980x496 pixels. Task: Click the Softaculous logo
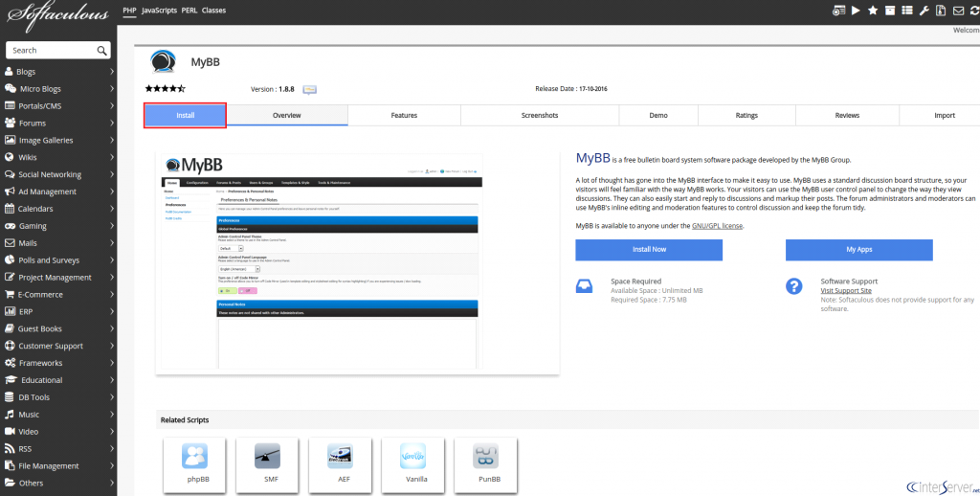[x=58, y=17]
